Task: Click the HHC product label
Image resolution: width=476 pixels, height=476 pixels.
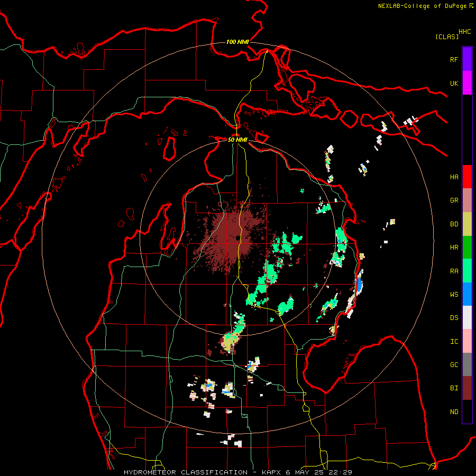Action: (x=465, y=32)
